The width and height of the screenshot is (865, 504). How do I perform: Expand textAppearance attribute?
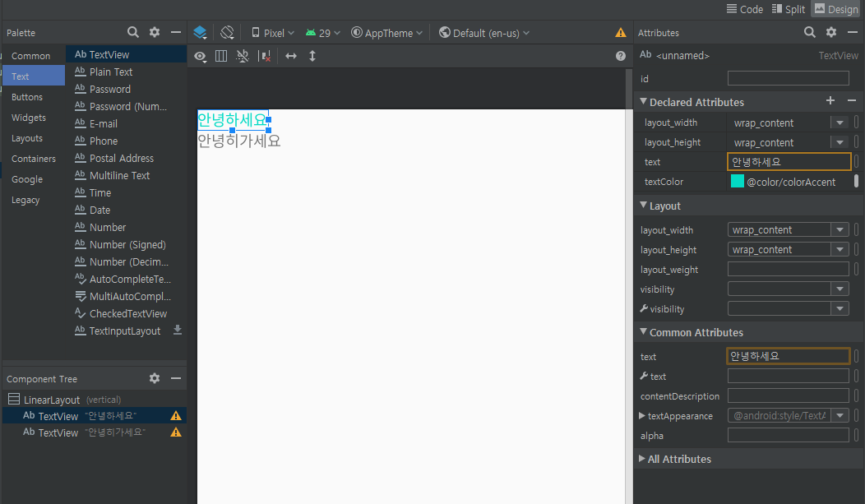642,416
